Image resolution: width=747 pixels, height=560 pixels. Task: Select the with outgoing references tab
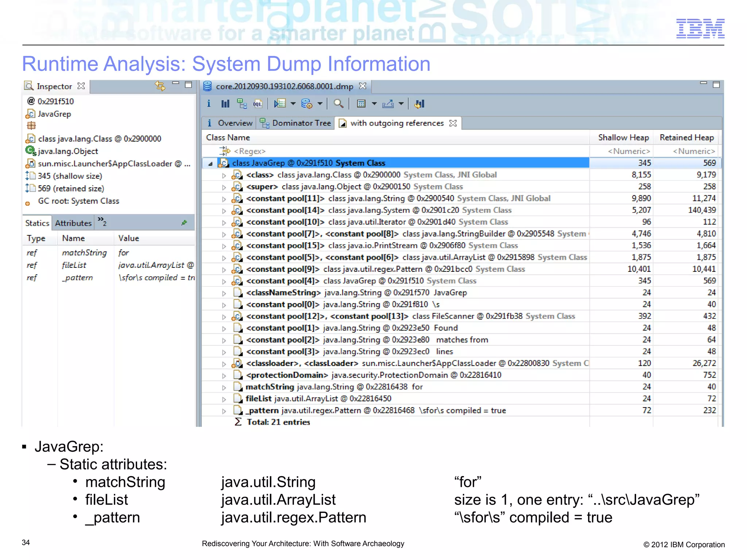coord(397,123)
